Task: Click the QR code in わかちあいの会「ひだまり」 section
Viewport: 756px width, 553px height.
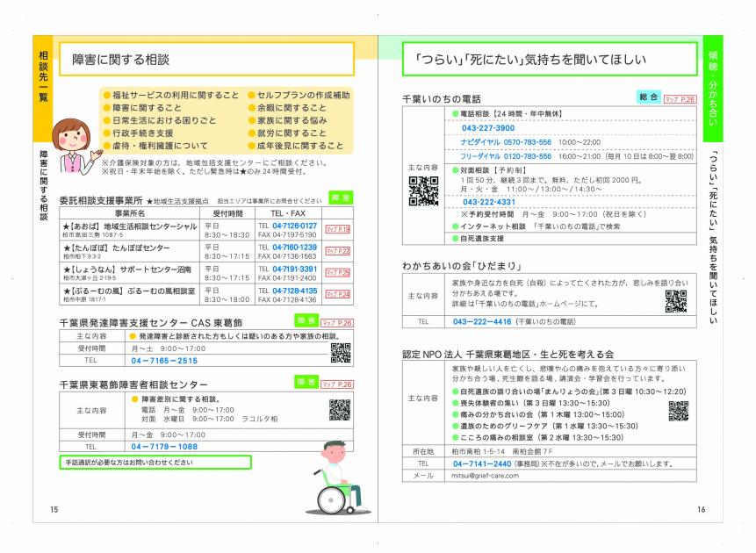Action: [x=675, y=301]
